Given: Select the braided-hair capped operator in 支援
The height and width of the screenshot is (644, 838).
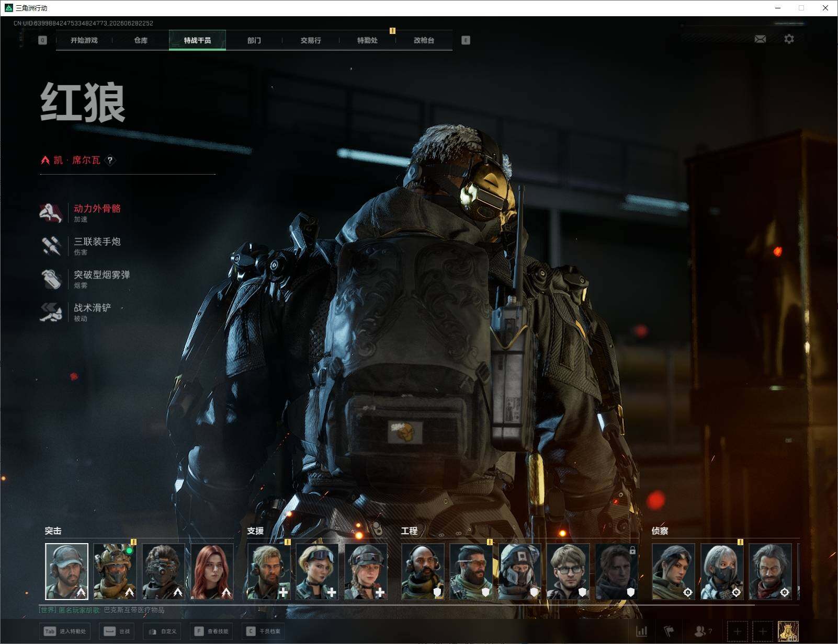Looking at the screenshot, I should (x=366, y=571).
